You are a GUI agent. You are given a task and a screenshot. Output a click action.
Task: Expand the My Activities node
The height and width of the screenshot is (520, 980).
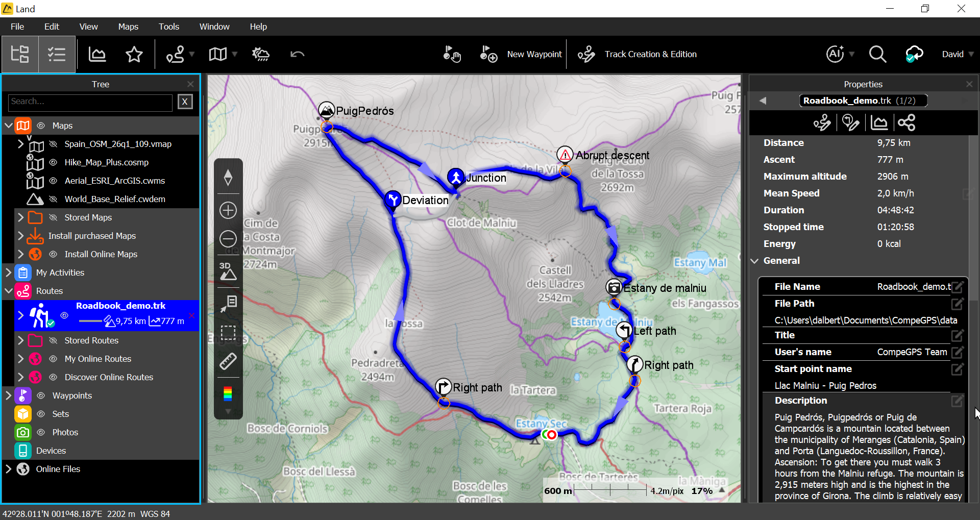(9, 273)
